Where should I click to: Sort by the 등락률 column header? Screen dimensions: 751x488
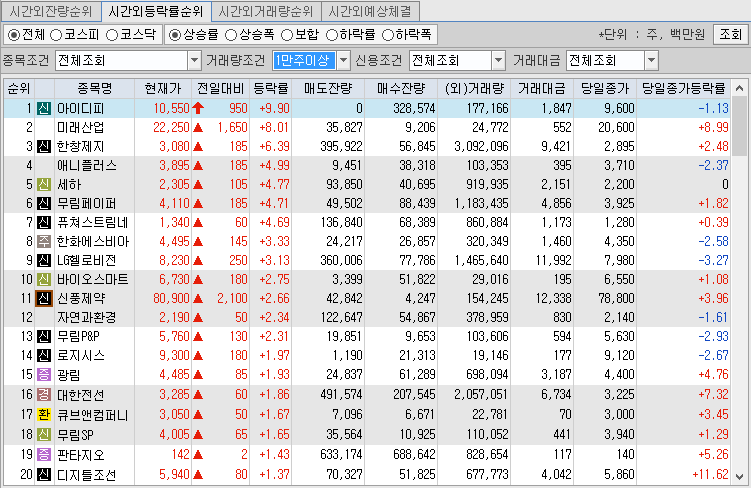(x=271, y=89)
